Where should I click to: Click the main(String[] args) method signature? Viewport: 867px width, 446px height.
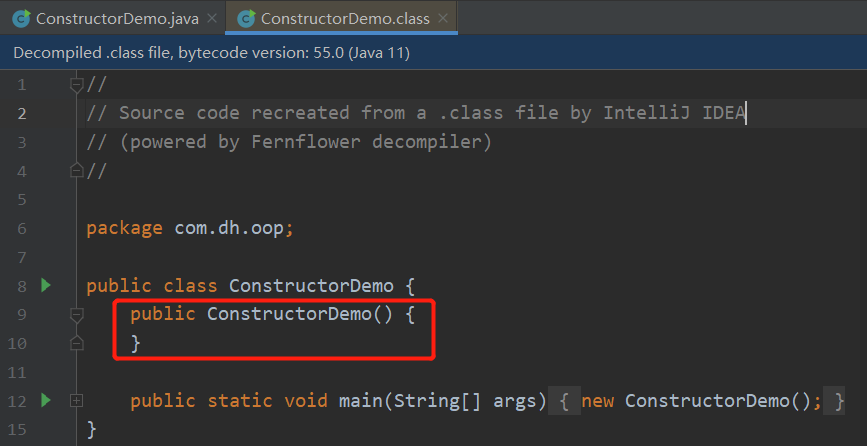(440, 401)
